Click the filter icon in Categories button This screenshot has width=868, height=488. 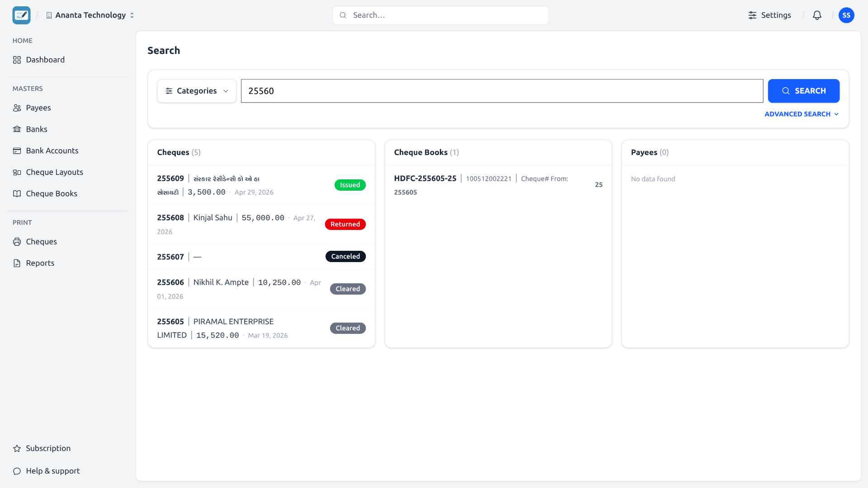point(169,91)
